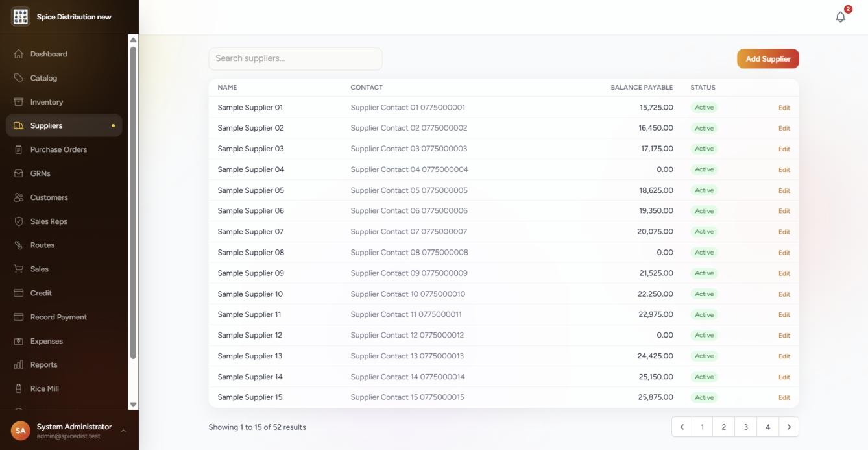Click balance 20,075.00 for Supplier 07
Screen dimensions: 868x450
pyautogui.click(x=655, y=232)
